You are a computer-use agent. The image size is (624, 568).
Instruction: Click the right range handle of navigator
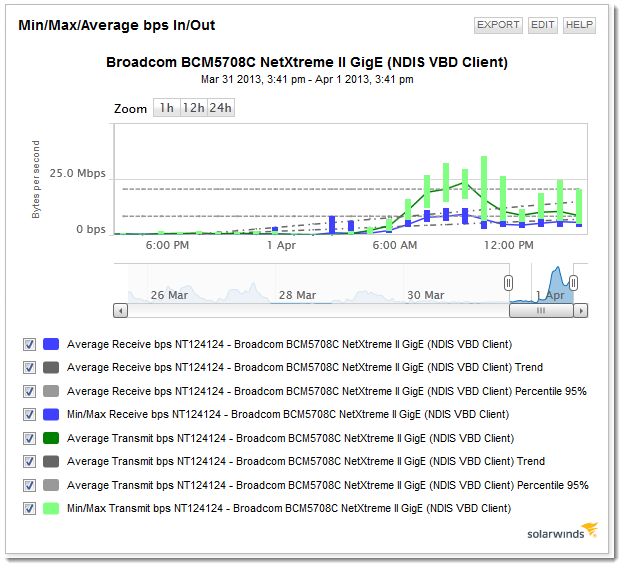coord(573,283)
